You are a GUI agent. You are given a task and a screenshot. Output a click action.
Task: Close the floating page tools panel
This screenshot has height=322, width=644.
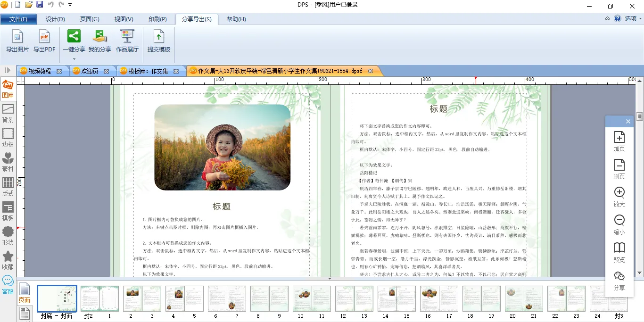tap(628, 121)
